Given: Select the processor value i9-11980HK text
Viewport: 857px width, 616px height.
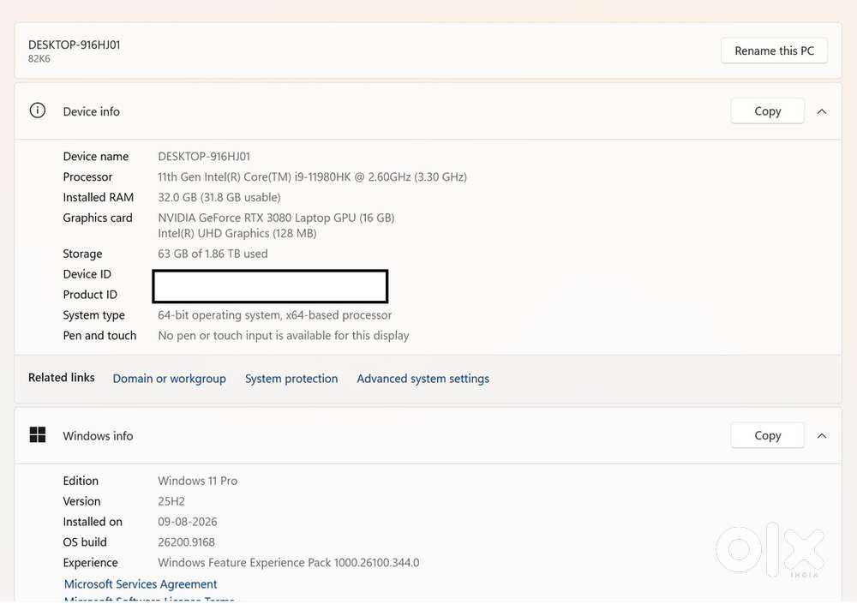Looking at the screenshot, I should click(x=312, y=177).
